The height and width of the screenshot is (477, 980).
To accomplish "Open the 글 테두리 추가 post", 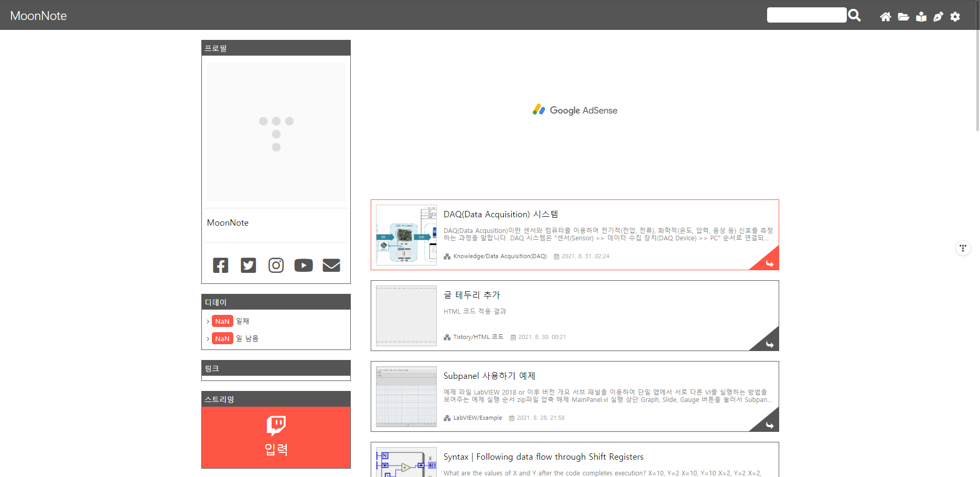I will coord(472,295).
